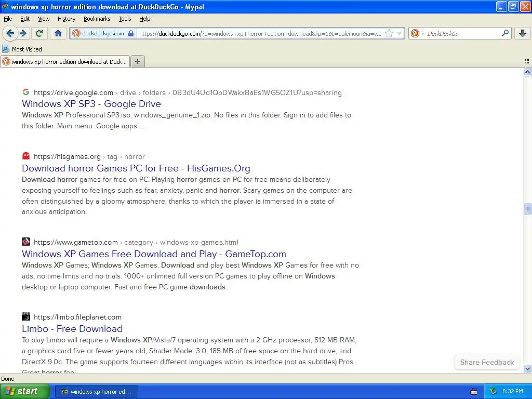Open the Windows Start menu
Viewport: 532px width, 399px height.
(x=24, y=392)
